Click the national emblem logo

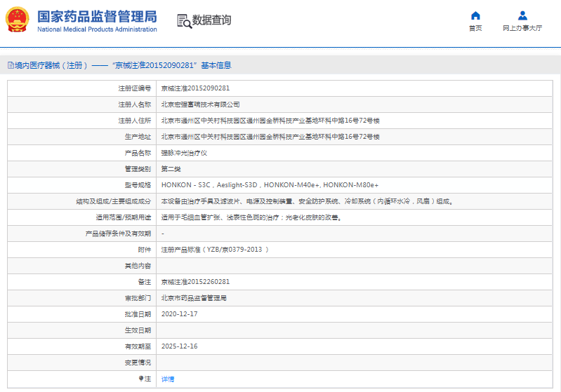coord(18,20)
